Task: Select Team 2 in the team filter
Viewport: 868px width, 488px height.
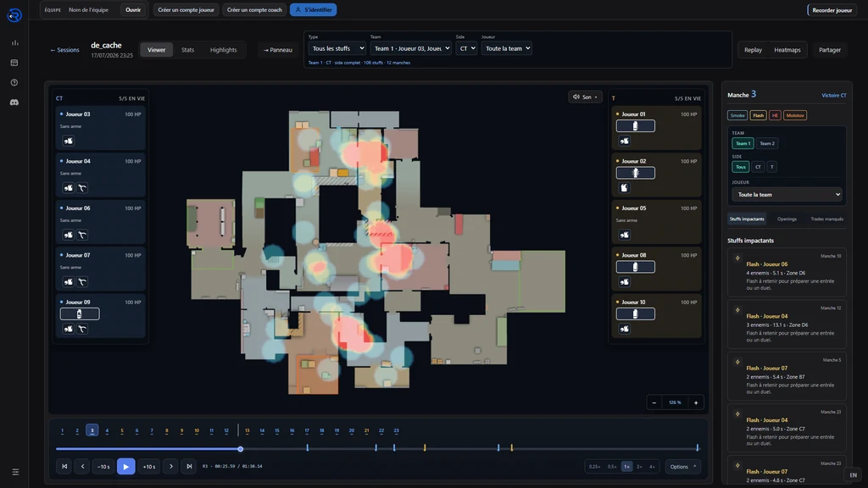Action: coord(766,143)
